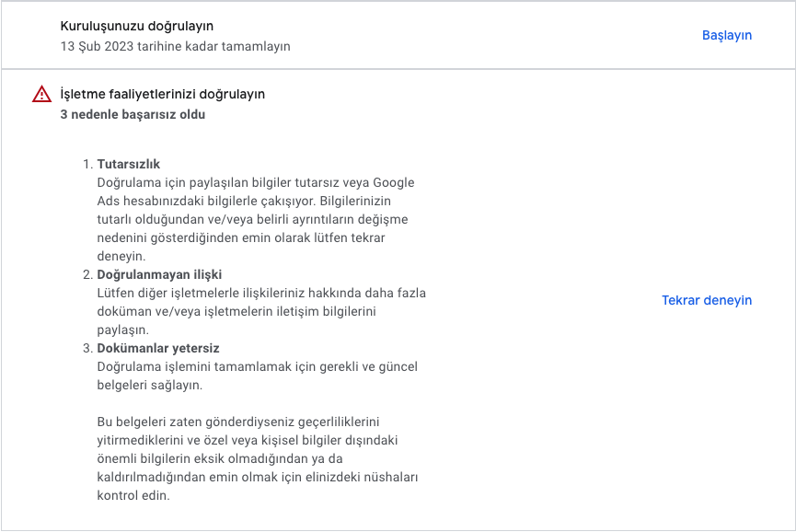Image resolution: width=796 pixels, height=532 pixels.
Task: Click the Tekrar deneyin link
Action: tap(707, 301)
